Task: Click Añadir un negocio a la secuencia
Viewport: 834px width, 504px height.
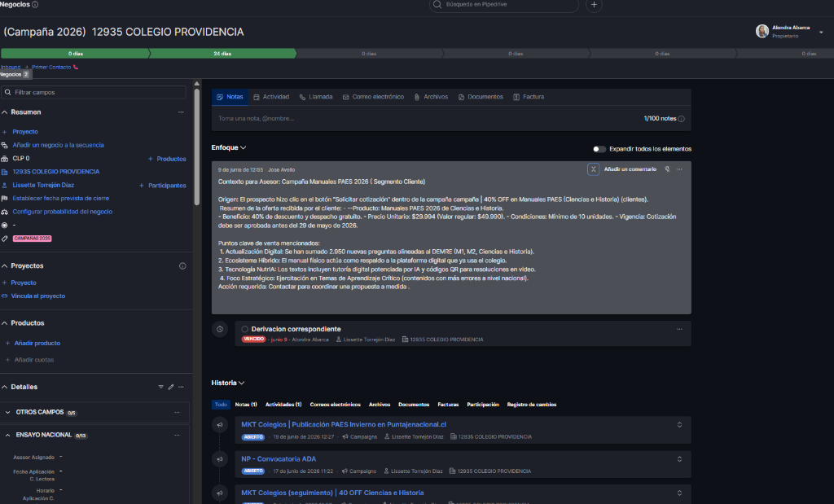Action: [58, 145]
